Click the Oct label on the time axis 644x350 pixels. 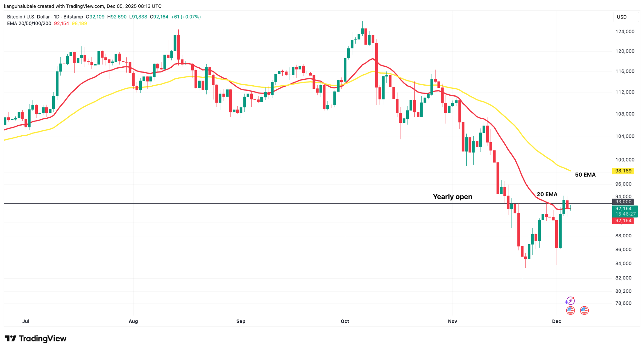[x=345, y=321]
